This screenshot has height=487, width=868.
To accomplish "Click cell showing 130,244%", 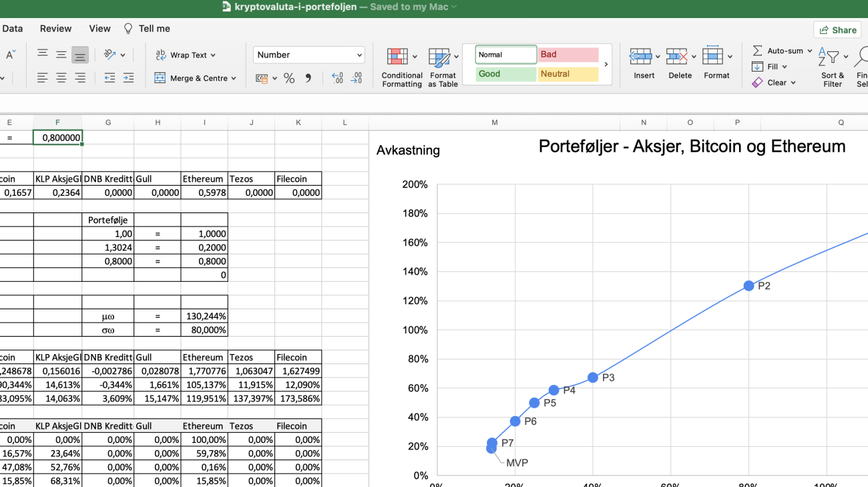I will click(x=204, y=316).
